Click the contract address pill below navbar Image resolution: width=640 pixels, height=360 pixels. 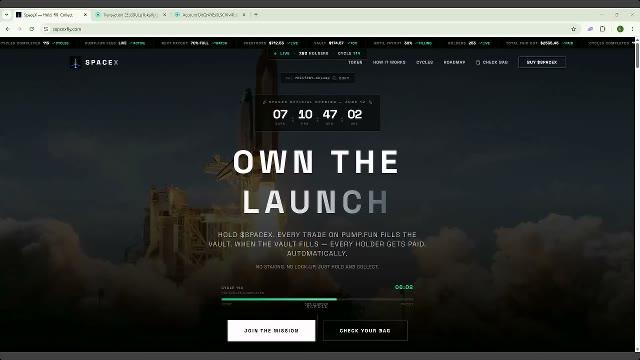point(318,78)
